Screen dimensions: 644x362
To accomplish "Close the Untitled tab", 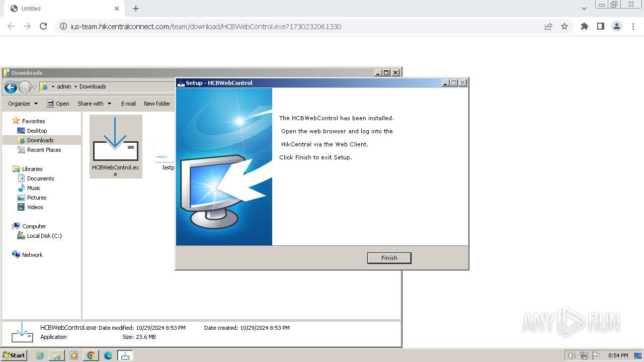I will click(x=117, y=9).
